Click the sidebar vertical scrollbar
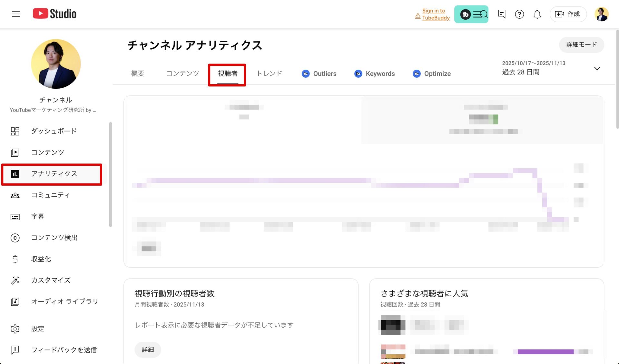 (x=111, y=174)
